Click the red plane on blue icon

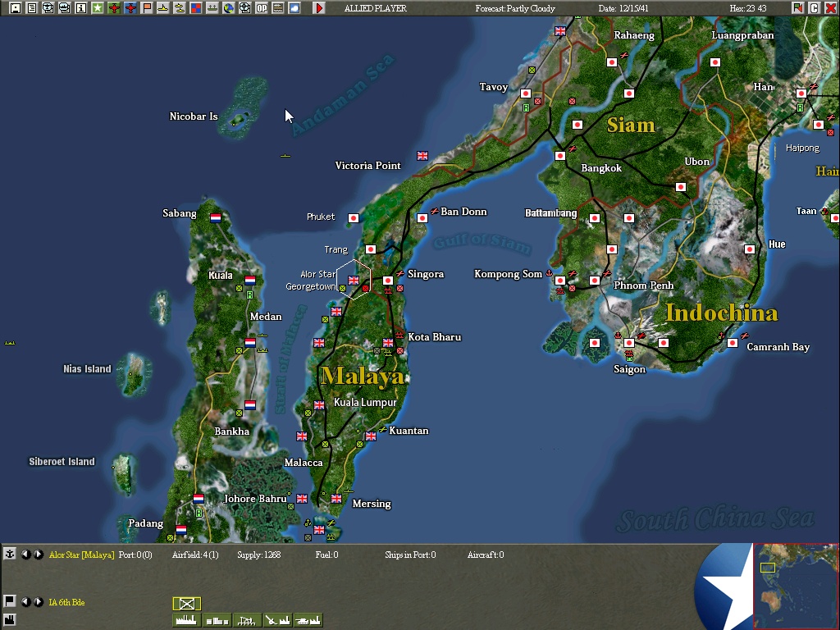click(130, 8)
